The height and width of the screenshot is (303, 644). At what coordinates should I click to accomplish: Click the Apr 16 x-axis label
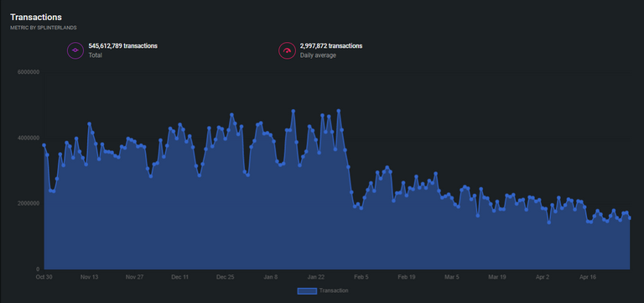point(588,277)
